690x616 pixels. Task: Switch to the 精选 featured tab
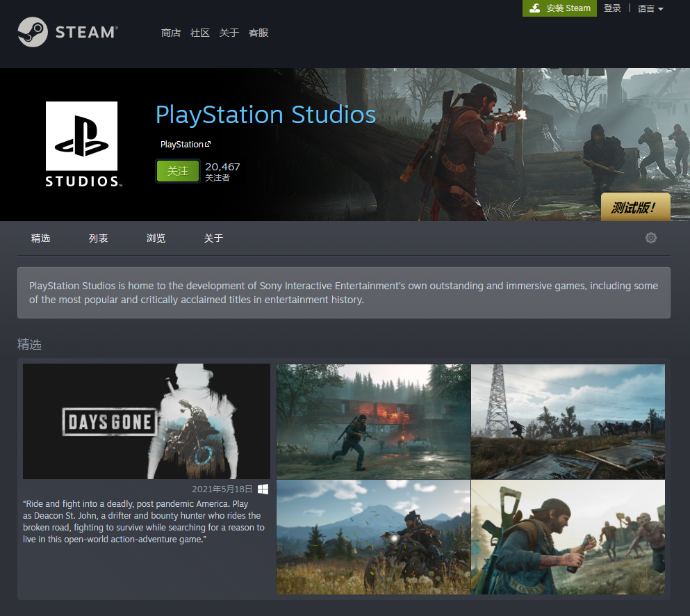pyautogui.click(x=40, y=238)
